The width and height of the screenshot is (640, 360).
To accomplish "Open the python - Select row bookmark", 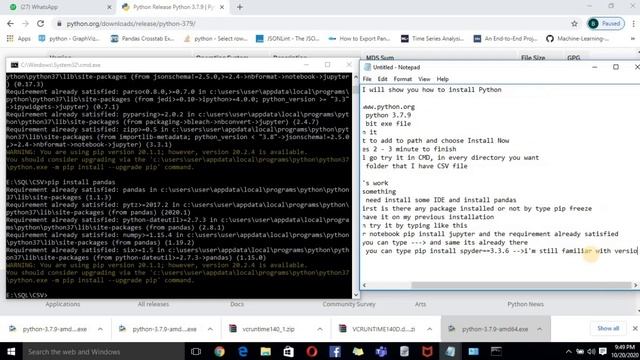I will point(216,38).
